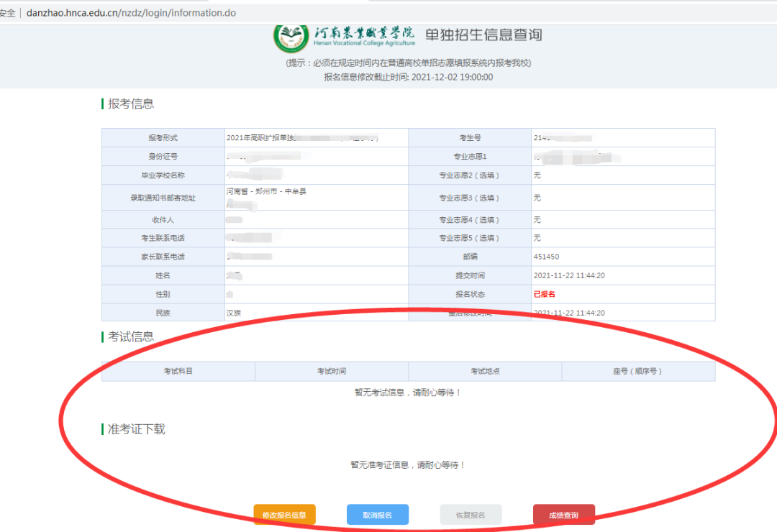This screenshot has height=532, width=777.
Task: Click the 报考形式 label cell
Action: point(163,138)
